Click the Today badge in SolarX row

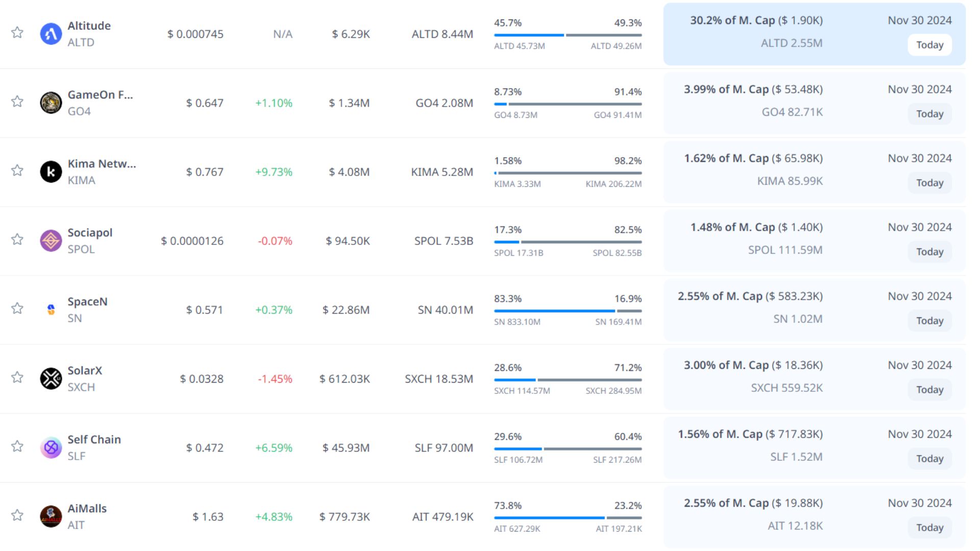click(929, 390)
